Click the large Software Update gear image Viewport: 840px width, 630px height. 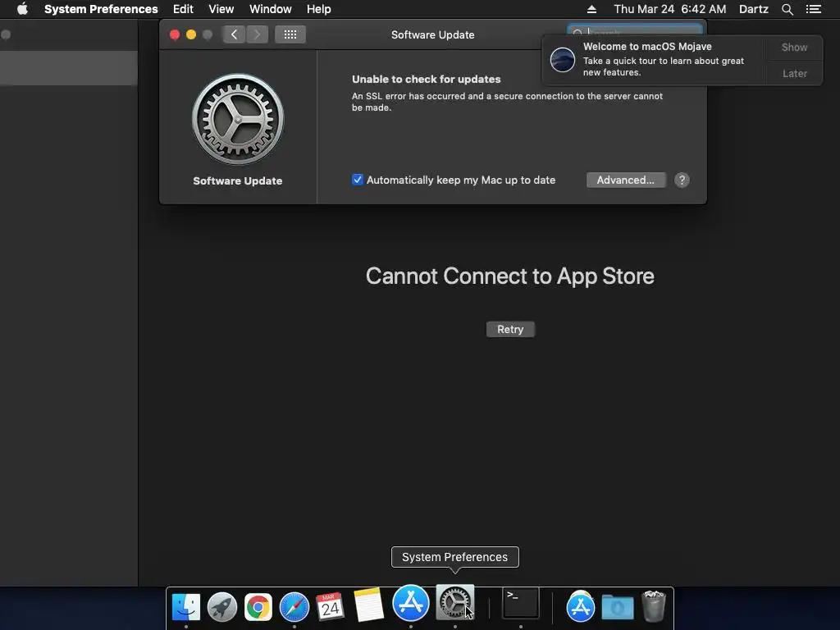click(238, 119)
